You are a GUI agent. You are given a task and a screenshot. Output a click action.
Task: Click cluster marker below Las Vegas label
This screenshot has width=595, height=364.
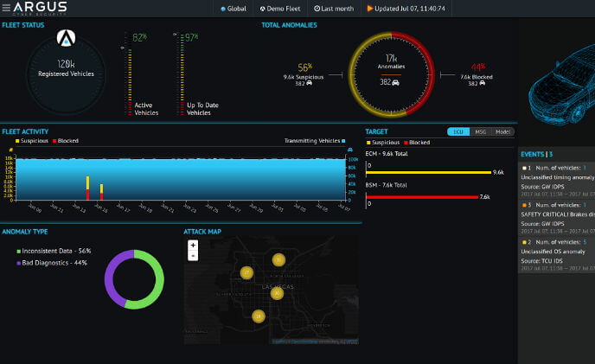pos(278,293)
